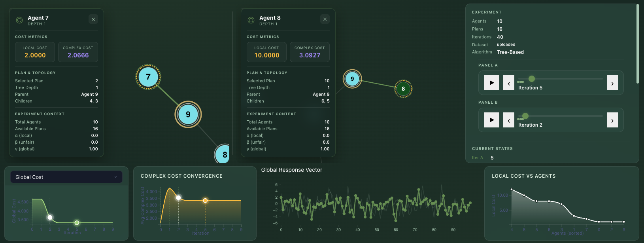Close the Agent 7 details card
This screenshot has width=644, height=243.
[93, 19]
